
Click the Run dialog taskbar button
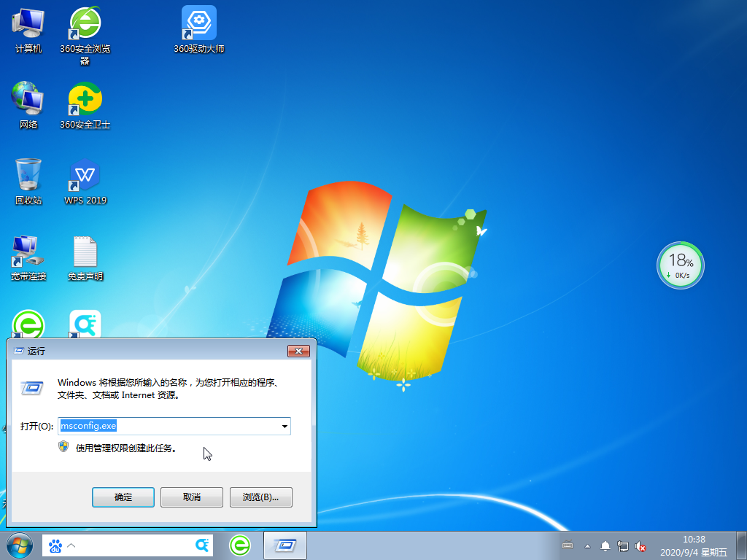285,545
